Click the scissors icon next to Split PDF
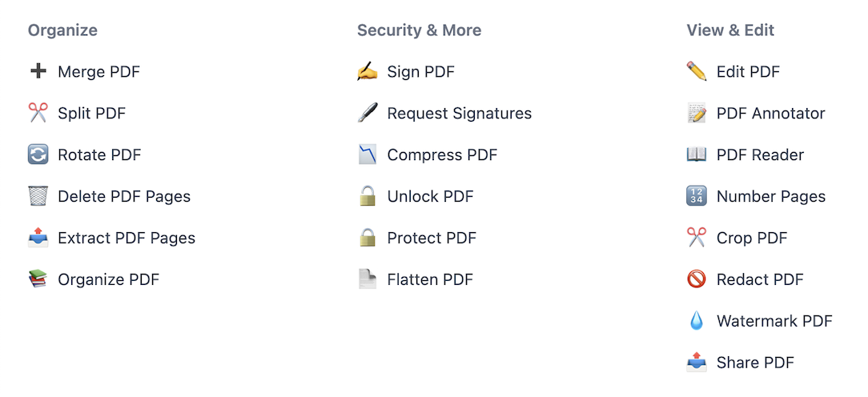 (38, 113)
